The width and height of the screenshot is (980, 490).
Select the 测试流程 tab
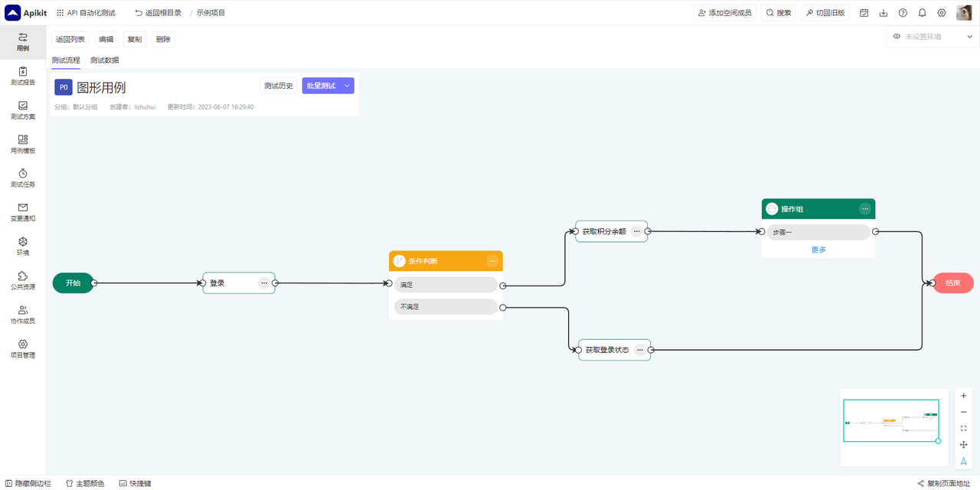point(66,60)
